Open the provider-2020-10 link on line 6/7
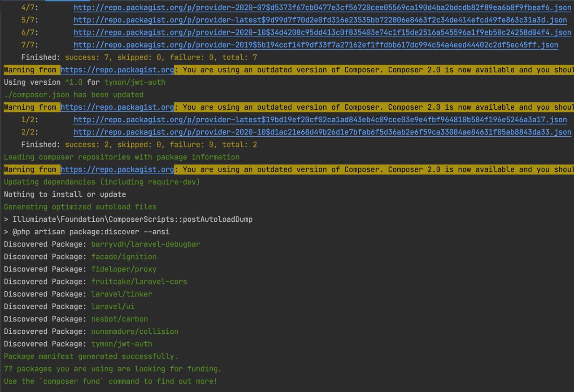574x392 pixels. click(322, 33)
